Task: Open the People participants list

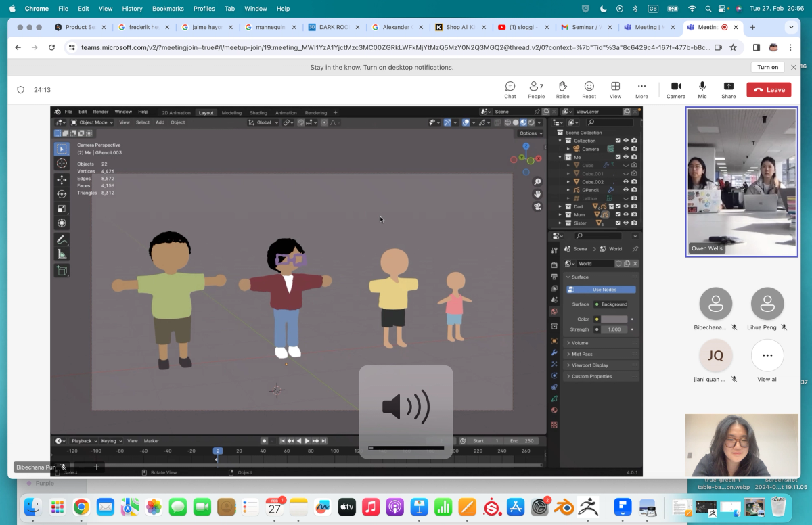Action: (536, 90)
